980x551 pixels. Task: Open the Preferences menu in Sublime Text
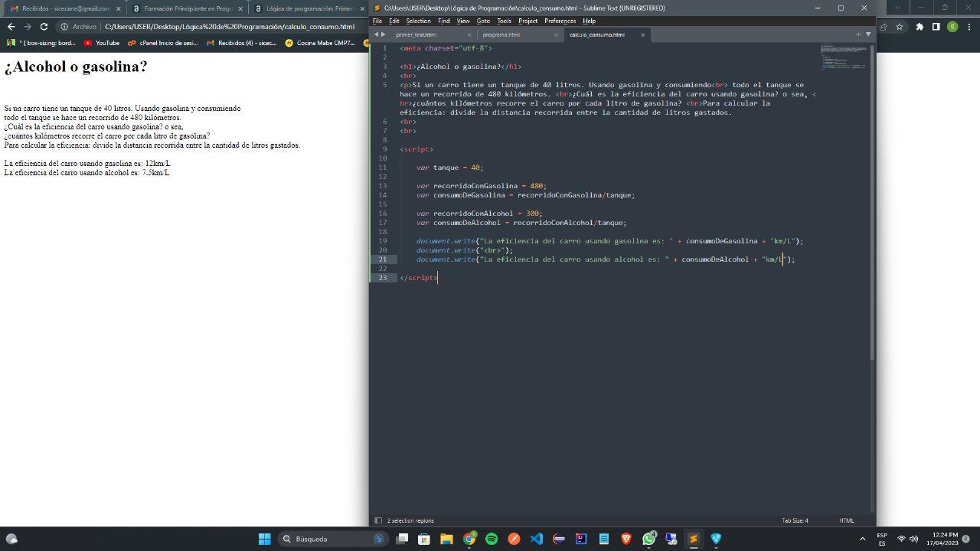click(560, 21)
